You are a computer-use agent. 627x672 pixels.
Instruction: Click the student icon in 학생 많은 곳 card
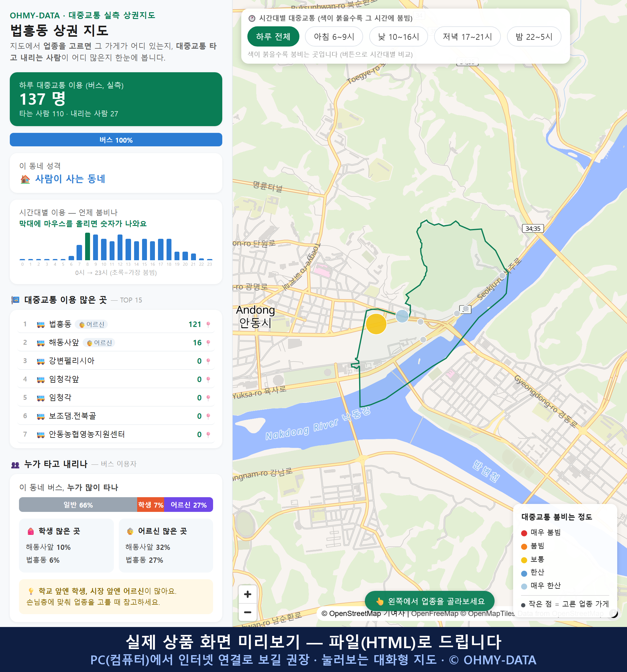point(31,531)
